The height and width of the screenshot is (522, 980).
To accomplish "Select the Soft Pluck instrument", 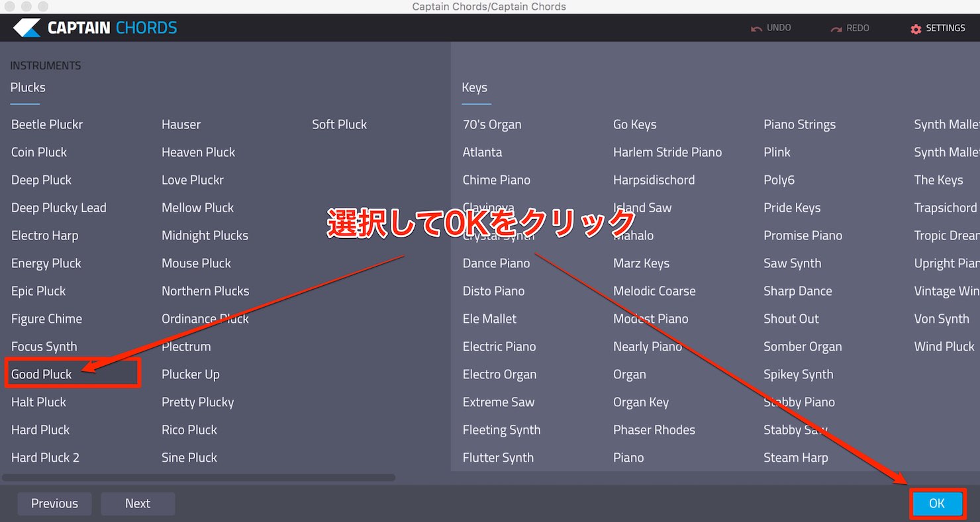I will [339, 124].
